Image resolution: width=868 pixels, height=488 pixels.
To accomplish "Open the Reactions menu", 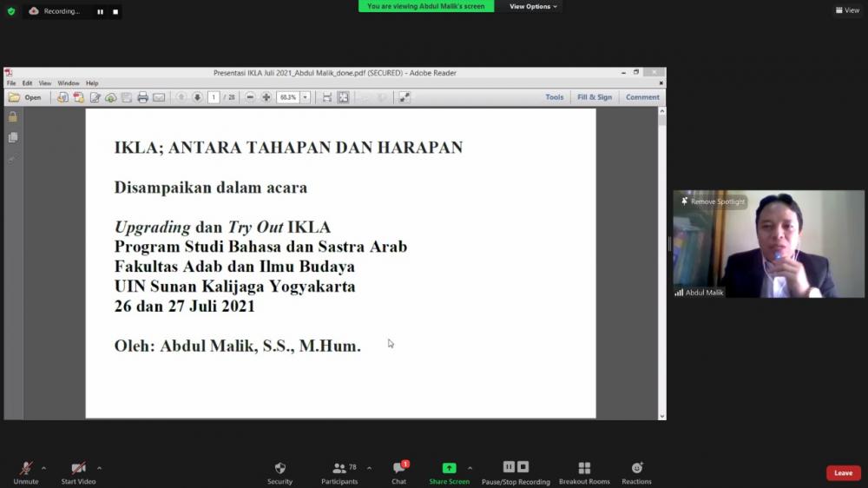I will [x=636, y=472].
